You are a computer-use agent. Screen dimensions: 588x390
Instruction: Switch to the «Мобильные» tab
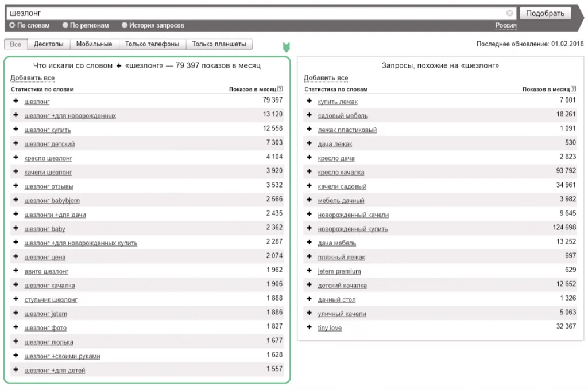[95, 44]
